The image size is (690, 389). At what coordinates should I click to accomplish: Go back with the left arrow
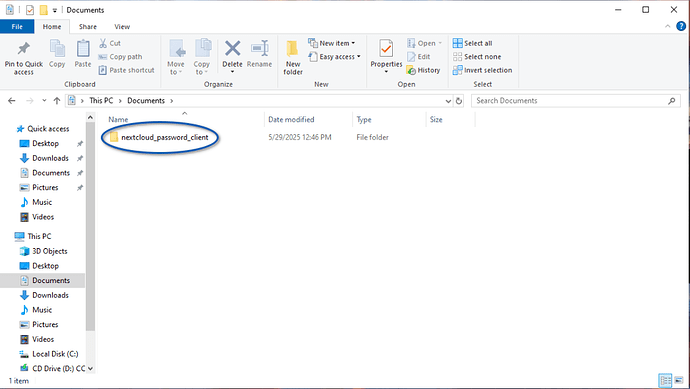[12, 101]
